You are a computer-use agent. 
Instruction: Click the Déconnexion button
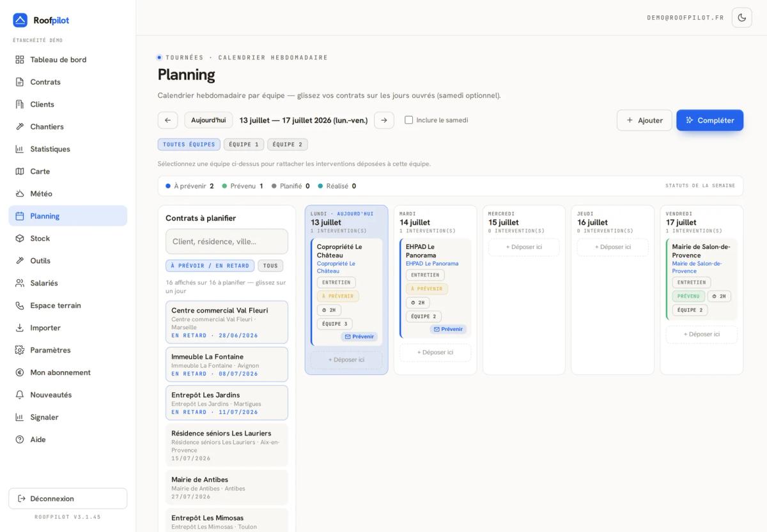coord(68,499)
